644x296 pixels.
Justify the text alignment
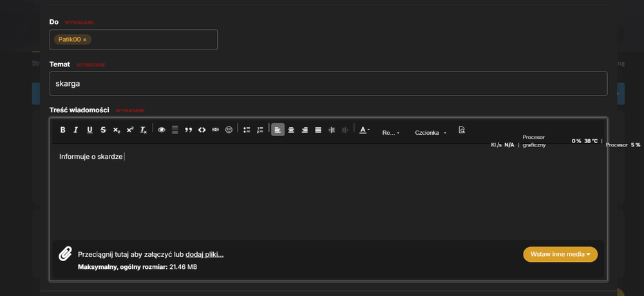pos(318,130)
